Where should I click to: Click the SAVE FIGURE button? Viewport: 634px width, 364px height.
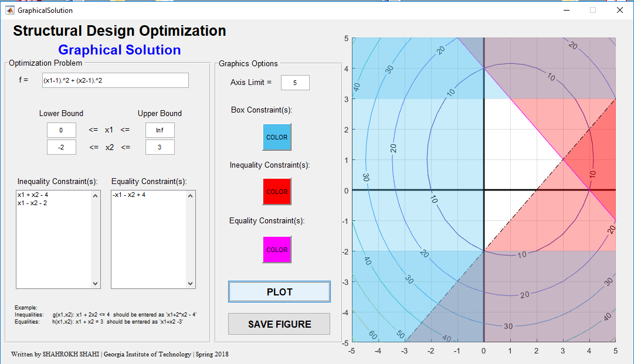pyautogui.click(x=279, y=324)
